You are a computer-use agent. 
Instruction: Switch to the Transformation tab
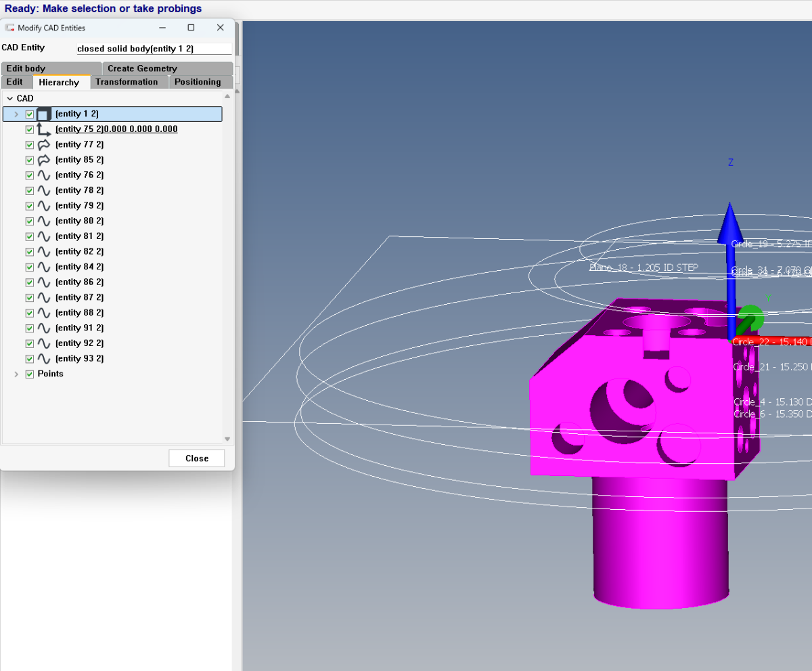pyautogui.click(x=127, y=82)
